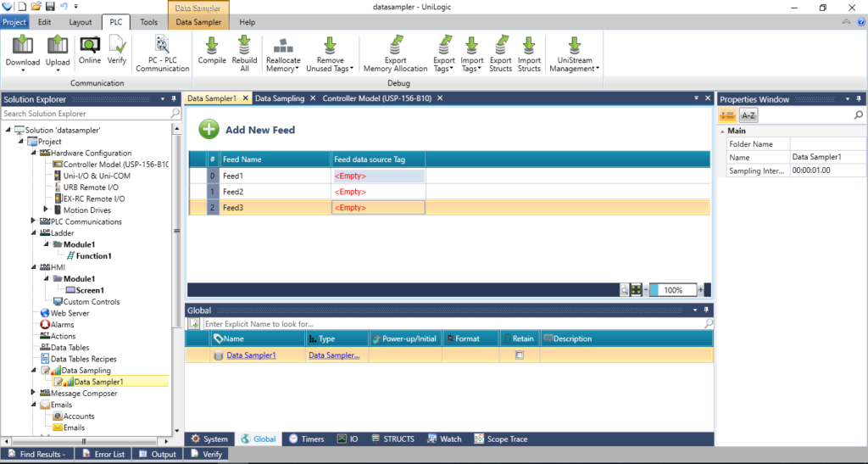868x464 pixels.
Task: Open Import Tags menu
Action: [x=471, y=53]
